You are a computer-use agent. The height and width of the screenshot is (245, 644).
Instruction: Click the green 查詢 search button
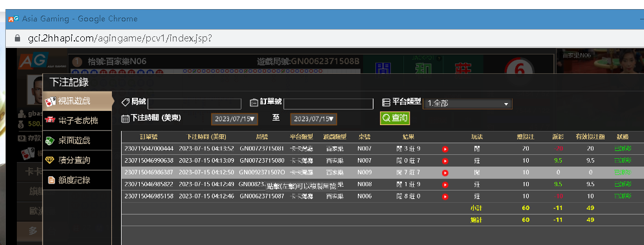click(x=395, y=119)
